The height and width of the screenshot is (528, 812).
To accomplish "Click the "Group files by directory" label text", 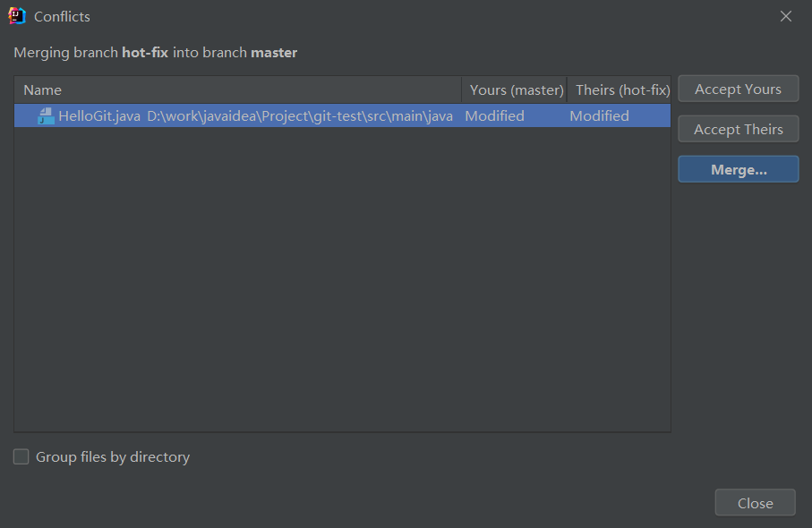I will click(113, 456).
